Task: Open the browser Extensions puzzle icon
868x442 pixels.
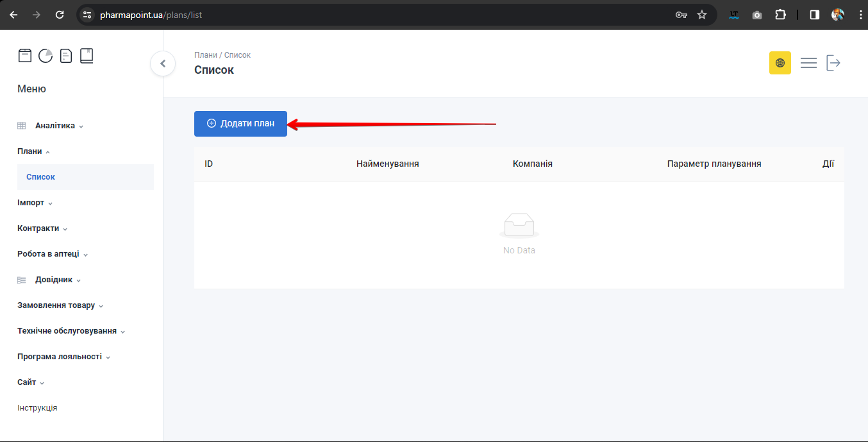Action: coord(780,15)
